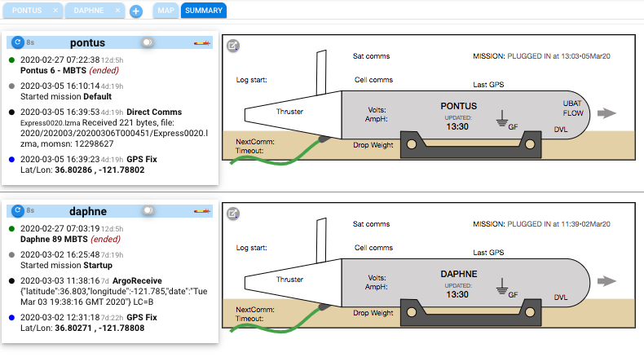This screenshot has height=357, width=644.
Task: Toggle the switch in pontus header
Action: [x=147, y=42]
